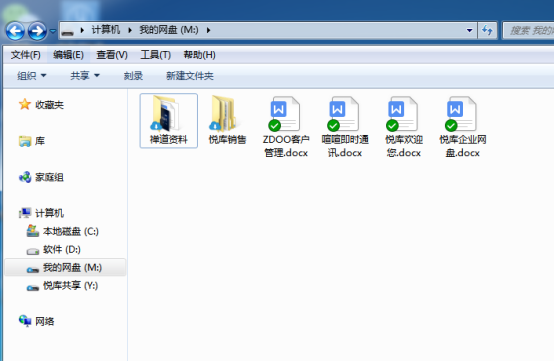
Task: Select the ZDOO客户管理.docx file
Action: tap(286, 126)
